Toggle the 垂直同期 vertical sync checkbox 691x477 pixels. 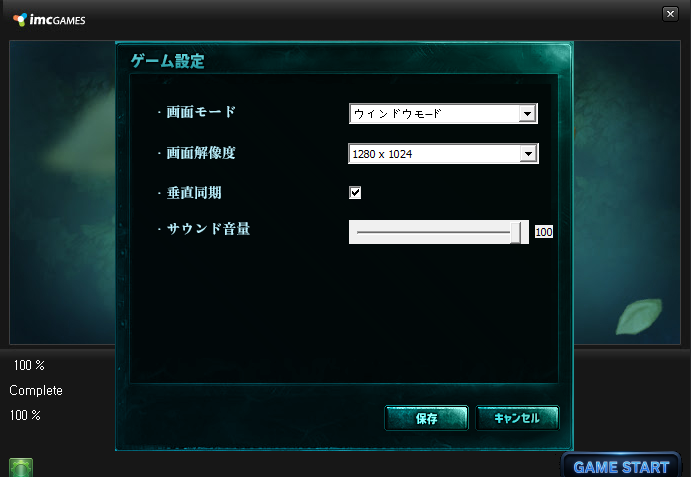(x=355, y=193)
